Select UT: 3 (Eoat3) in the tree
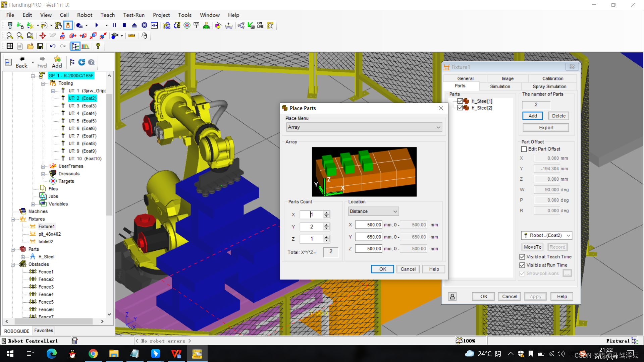Viewport: 644px width, 362px height. point(82,106)
